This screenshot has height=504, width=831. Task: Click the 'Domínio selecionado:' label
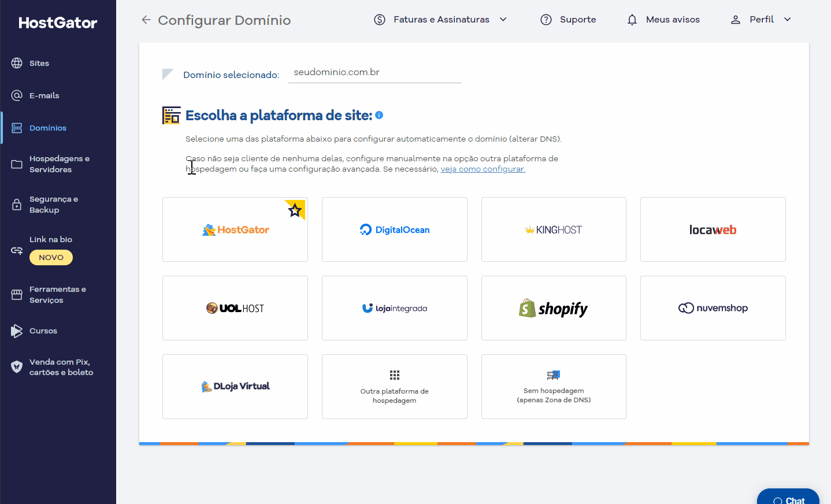(231, 75)
